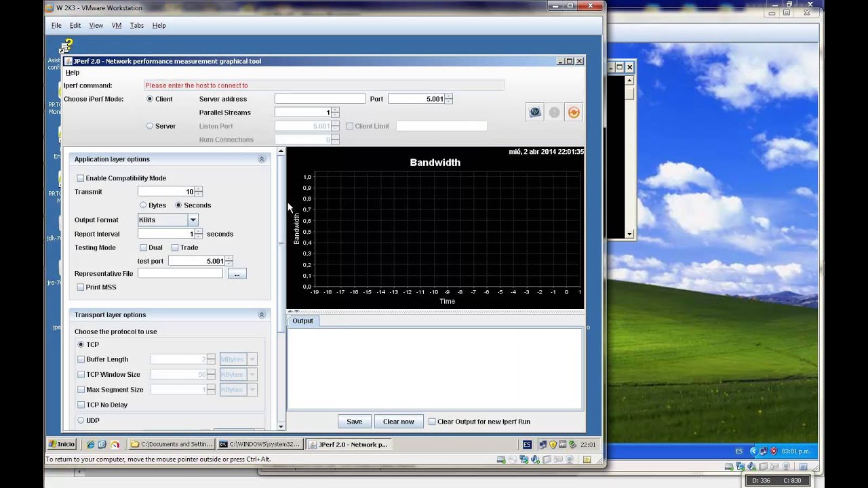Click the orange restore defaults icon
Screen dimensions: 868x488
(574, 113)
